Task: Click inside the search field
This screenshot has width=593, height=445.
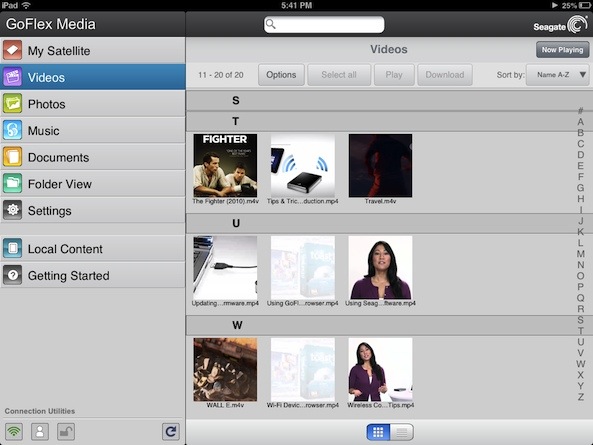Action: pos(324,24)
